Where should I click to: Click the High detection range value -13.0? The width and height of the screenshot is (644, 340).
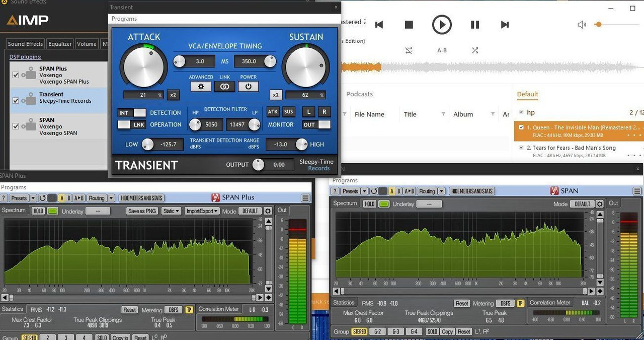click(280, 145)
